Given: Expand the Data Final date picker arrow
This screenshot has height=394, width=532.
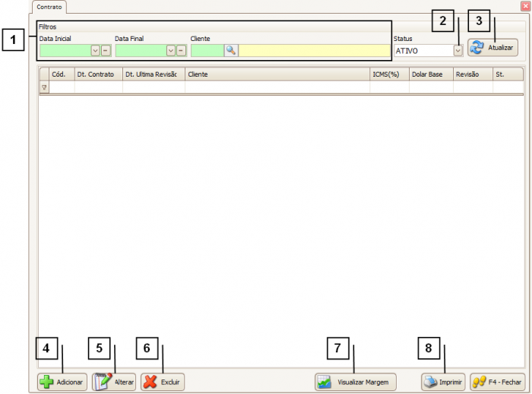Looking at the screenshot, I should coord(170,51).
